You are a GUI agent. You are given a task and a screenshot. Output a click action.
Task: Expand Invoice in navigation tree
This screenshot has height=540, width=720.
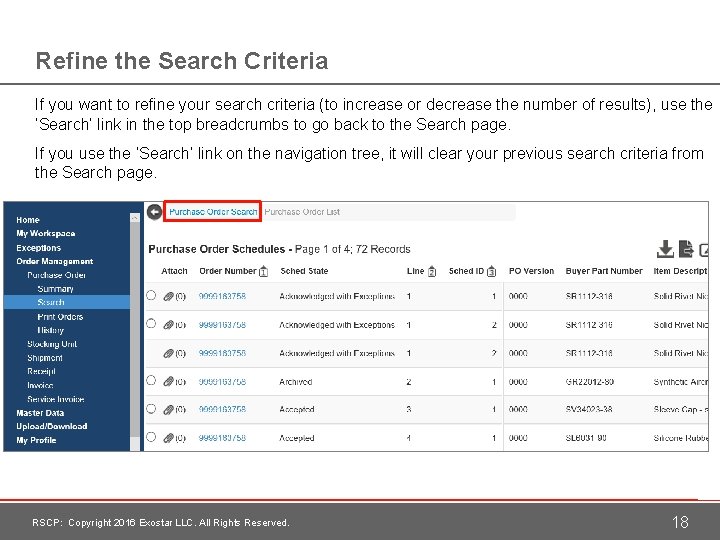click(x=40, y=385)
